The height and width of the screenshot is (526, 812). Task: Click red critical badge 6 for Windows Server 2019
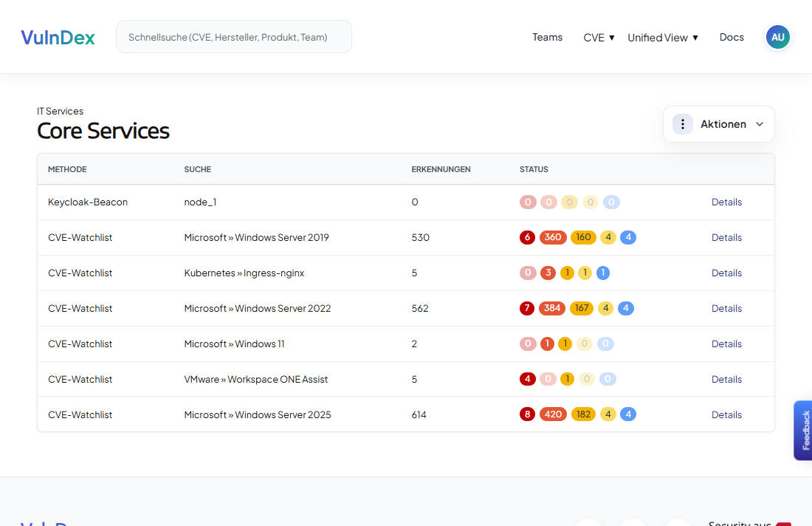[x=527, y=238]
